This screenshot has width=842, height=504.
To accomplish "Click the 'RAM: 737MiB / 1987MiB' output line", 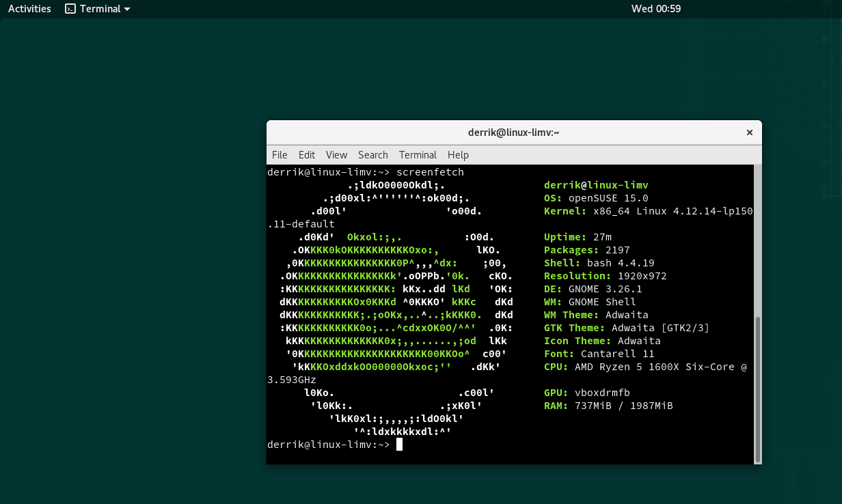I will (x=608, y=406).
